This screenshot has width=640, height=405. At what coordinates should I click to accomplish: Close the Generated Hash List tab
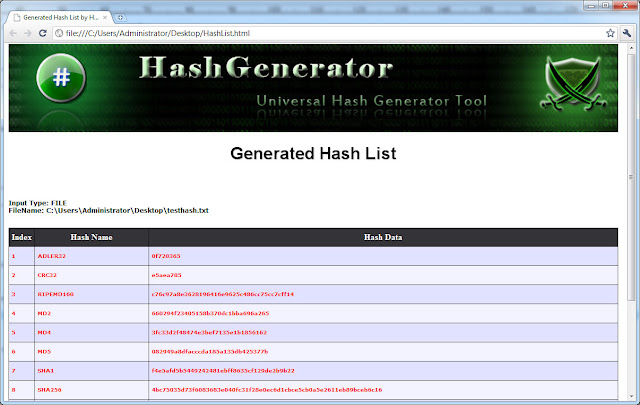click(x=105, y=17)
